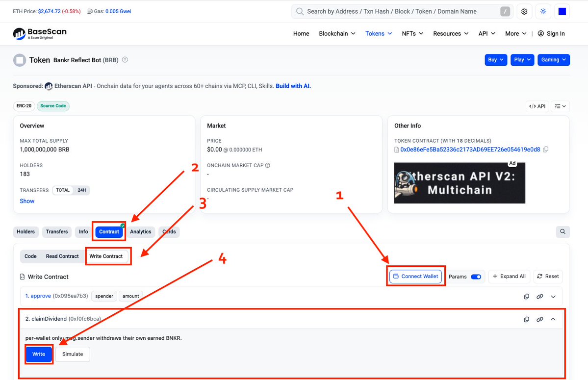
Task: Click the Reset button
Action: (x=548, y=277)
